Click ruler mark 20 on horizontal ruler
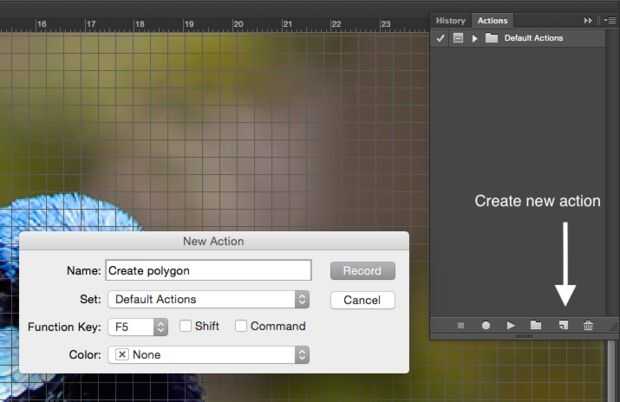The height and width of the screenshot is (402, 620). 238,24
